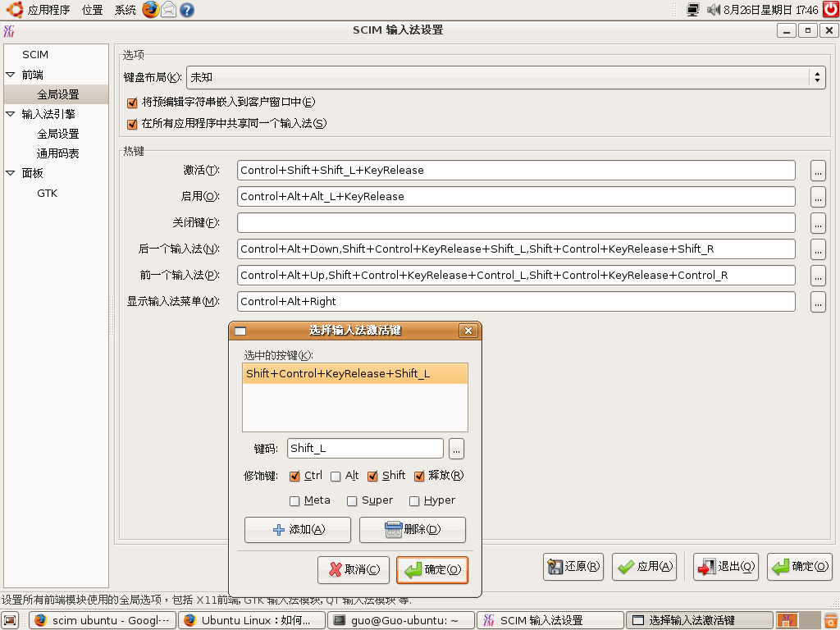The width and height of the screenshot is (840, 630).
Task: Click the 应用(A) apply button
Action: (x=645, y=567)
